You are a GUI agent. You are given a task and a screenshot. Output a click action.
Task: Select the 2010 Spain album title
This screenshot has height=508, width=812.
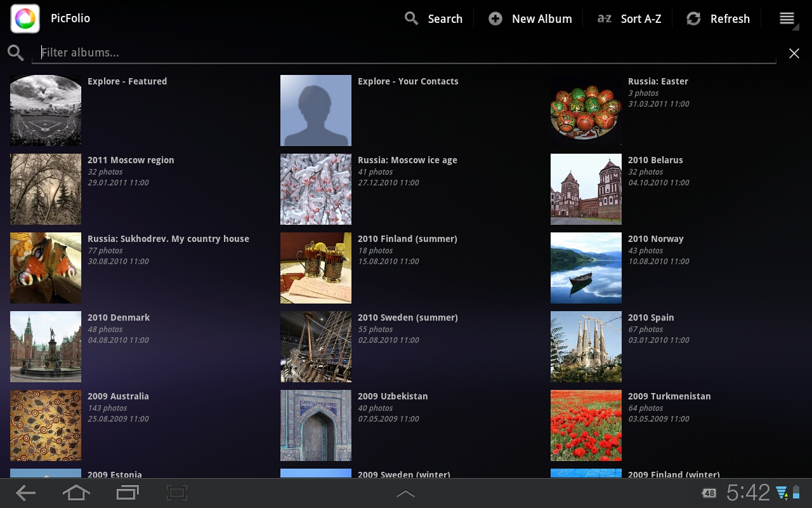point(651,317)
